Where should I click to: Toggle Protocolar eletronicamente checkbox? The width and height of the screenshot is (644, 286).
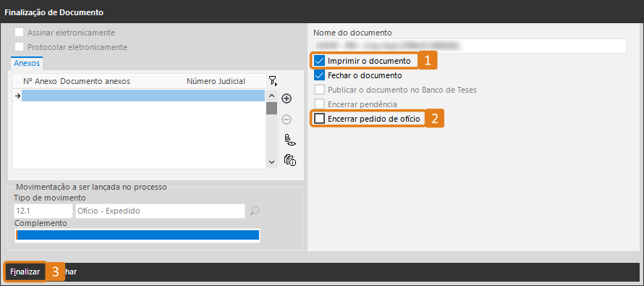pyautogui.click(x=19, y=47)
